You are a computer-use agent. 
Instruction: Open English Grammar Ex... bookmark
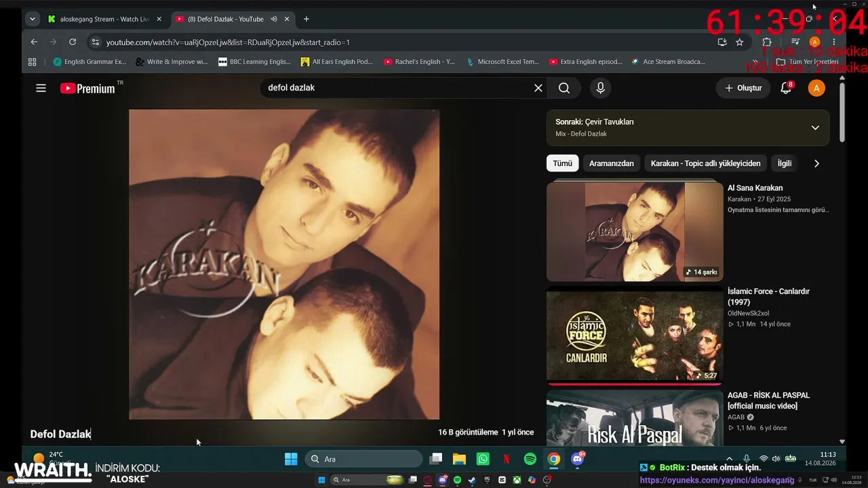pyautogui.click(x=90, y=62)
